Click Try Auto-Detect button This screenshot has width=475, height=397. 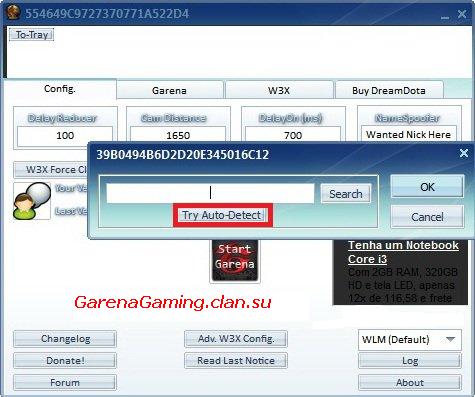pos(222,215)
